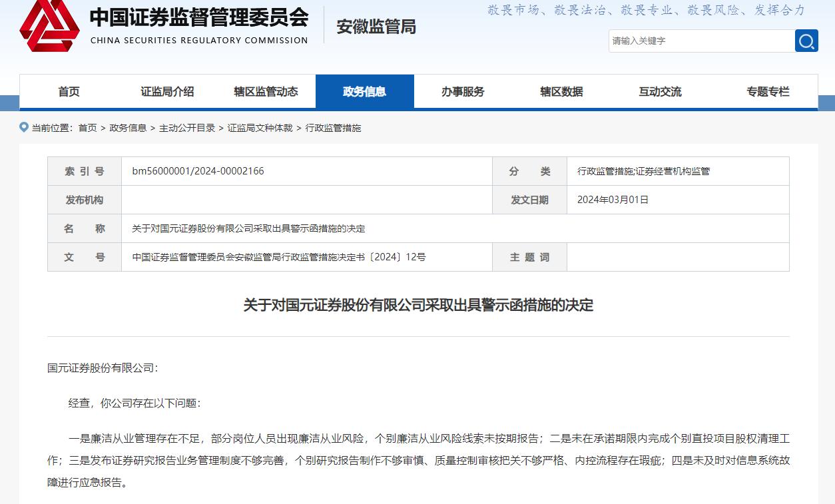This screenshot has height=504, width=835.
Task: Click the 安徽监管局 header label
Action: pyautogui.click(x=376, y=27)
